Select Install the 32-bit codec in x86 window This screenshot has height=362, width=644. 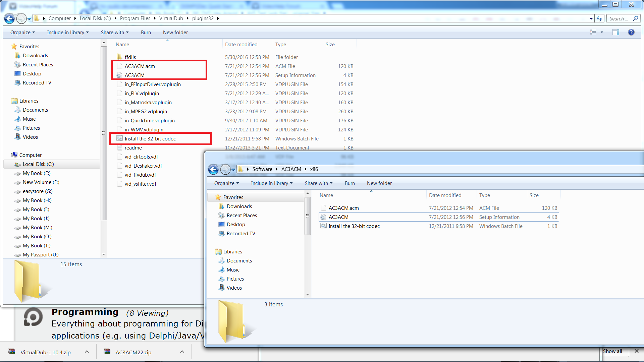pyautogui.click(x=354, y=226)
